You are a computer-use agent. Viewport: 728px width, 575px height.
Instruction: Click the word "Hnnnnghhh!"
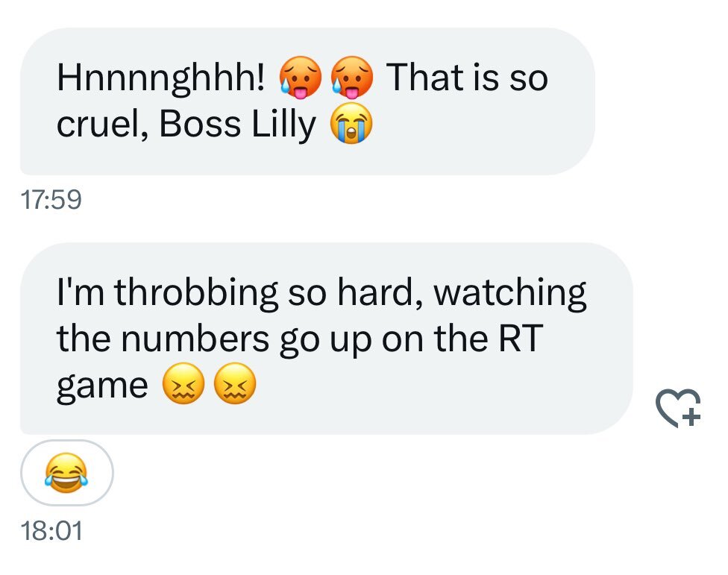point(160,79)
